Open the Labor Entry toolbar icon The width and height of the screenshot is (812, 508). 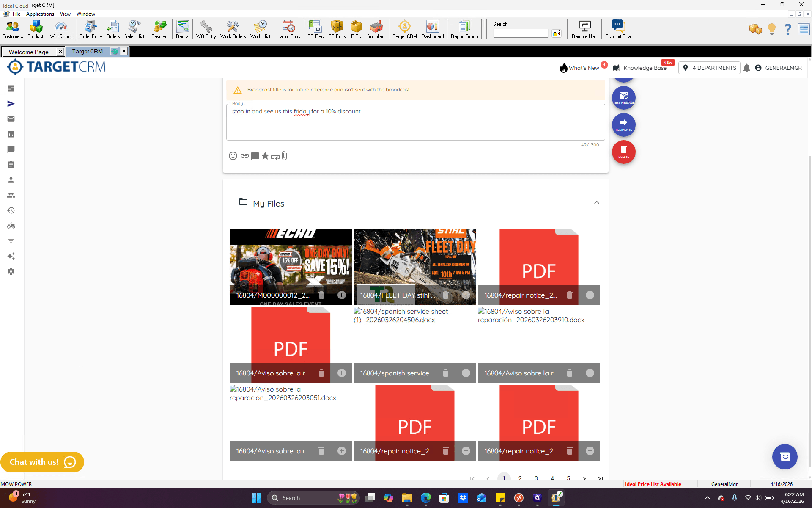[289, 30]
